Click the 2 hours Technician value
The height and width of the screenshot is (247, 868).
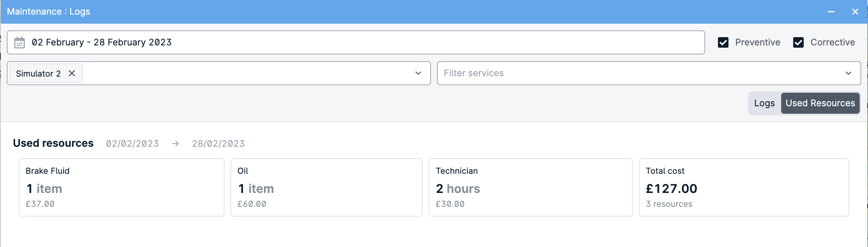pyautogui.click(x=458, y=188)
